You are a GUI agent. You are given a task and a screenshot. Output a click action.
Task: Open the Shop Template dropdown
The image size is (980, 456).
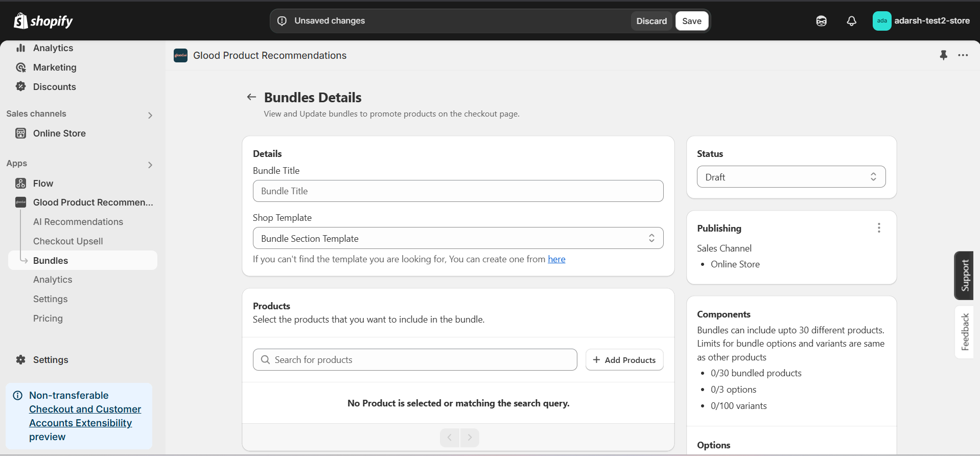(x=458, y=238)
